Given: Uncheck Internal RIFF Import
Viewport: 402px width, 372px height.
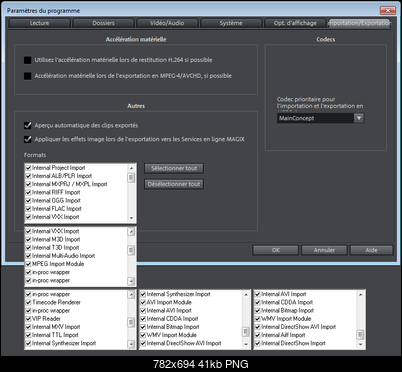Looking at the screenshot, I should [29, 192].
